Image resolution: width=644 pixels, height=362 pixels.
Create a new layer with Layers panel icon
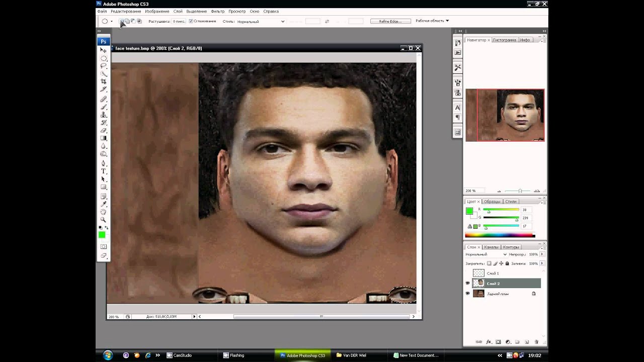point(527,342)
